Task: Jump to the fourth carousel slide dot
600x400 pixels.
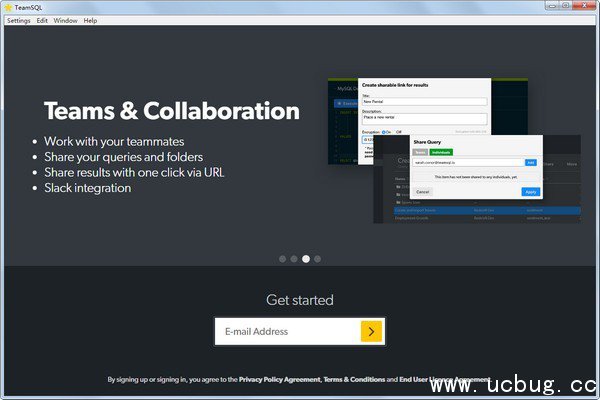Action: tap(318, 259)
